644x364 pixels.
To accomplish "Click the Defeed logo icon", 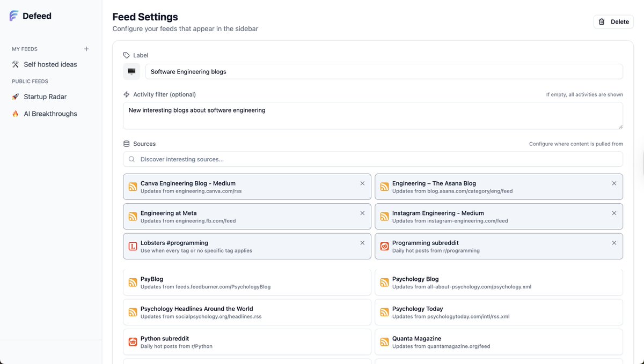I will click(14, 16).
